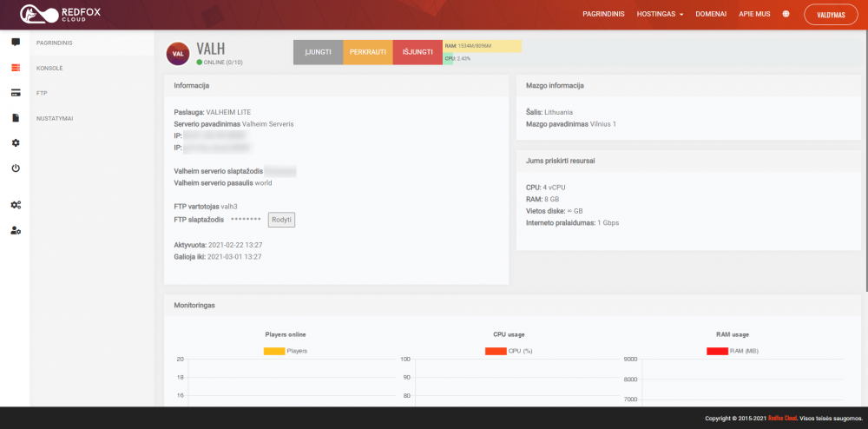Click expiry date 2021-03-01 13:27
Viewport: 868px width, 429px height.
[234, 257]
